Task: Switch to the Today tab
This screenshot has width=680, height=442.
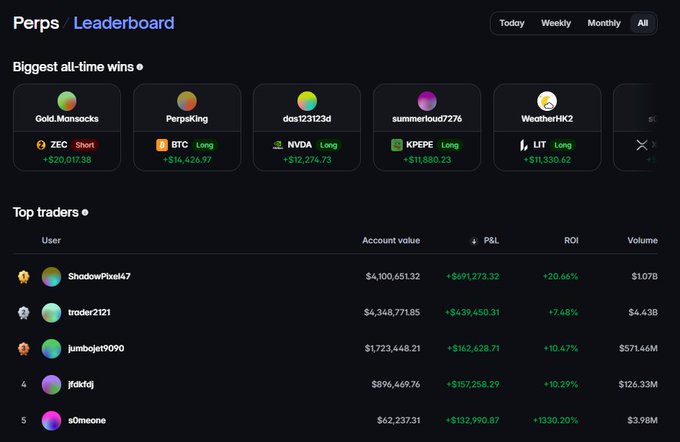Action: click(x=512, y=23)
